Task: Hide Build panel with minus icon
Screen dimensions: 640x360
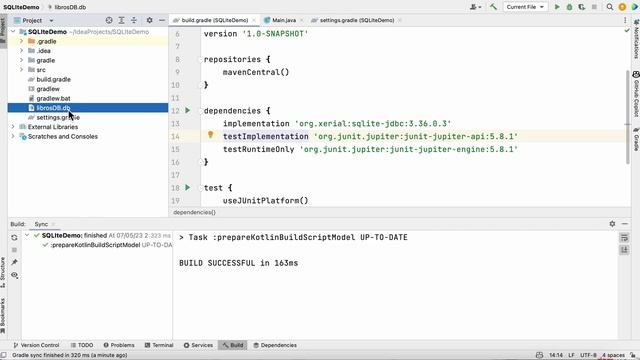Action: coord(625,224)
